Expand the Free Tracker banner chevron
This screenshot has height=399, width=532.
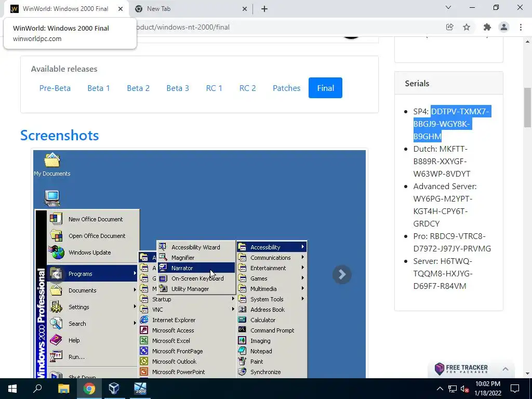pos(505,369)
